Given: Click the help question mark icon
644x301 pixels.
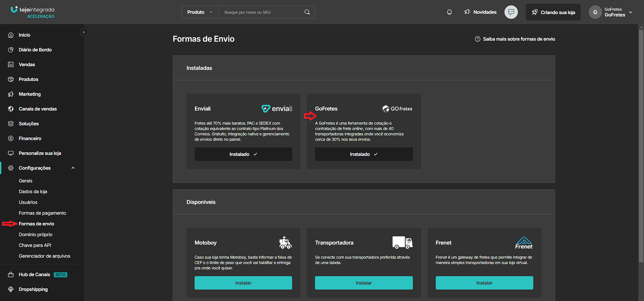Looking at the screenshot, I should click(x=478, y=39).
